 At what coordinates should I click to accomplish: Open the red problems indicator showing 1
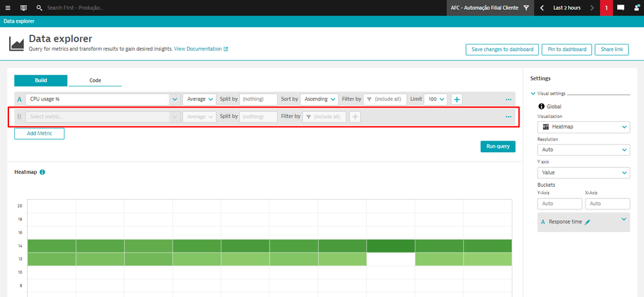(x=607, y=8)
